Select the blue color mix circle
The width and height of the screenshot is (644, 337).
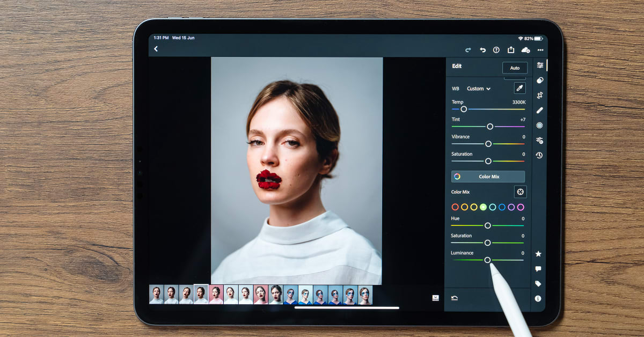pos(502,207)
